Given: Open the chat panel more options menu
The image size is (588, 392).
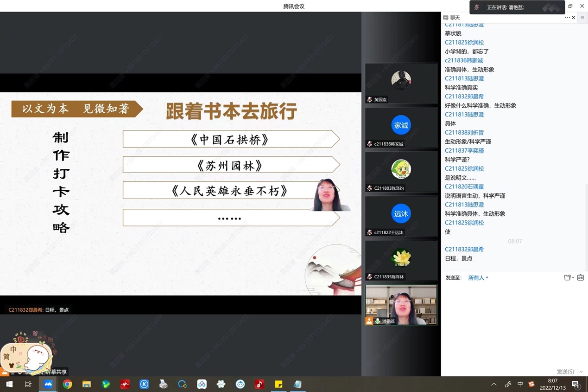Looking at the screenshot, I should pos(567,18).
